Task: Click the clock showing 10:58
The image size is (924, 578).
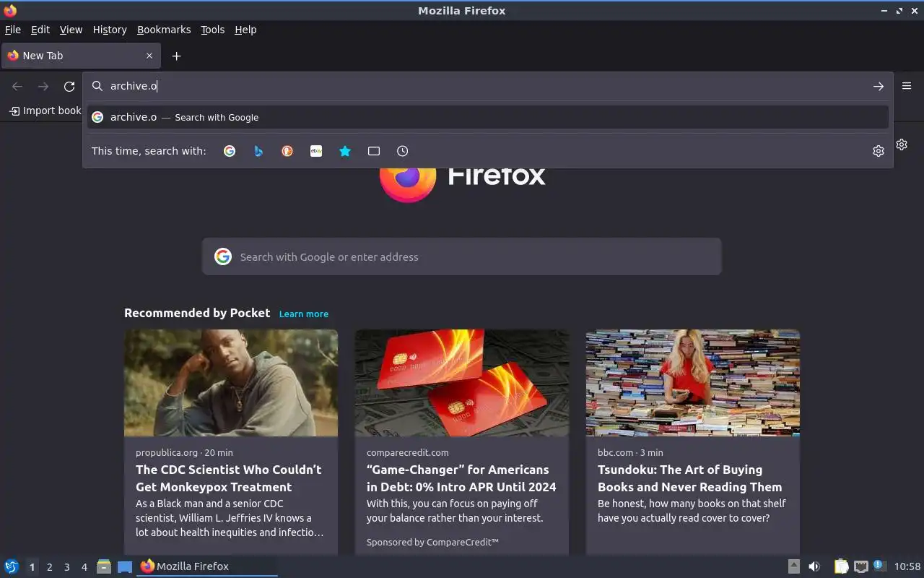Action: 907,566
